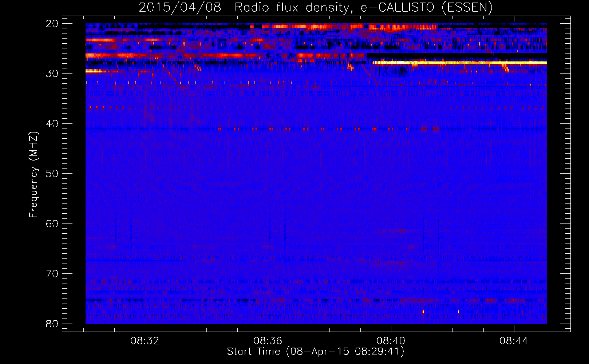Click the 40 frequency tick label
This screenshot has height=364, width=589.
(x=52, y=124)
